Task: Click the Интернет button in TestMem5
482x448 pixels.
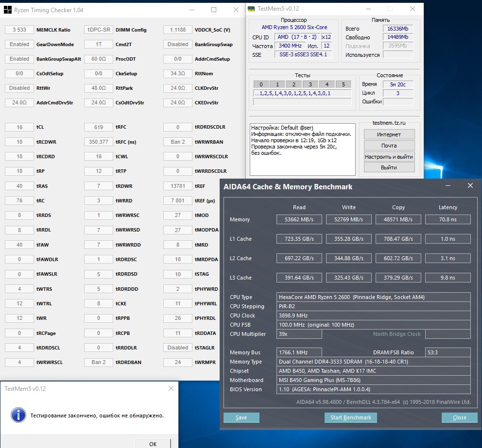Action: (389, 134)
